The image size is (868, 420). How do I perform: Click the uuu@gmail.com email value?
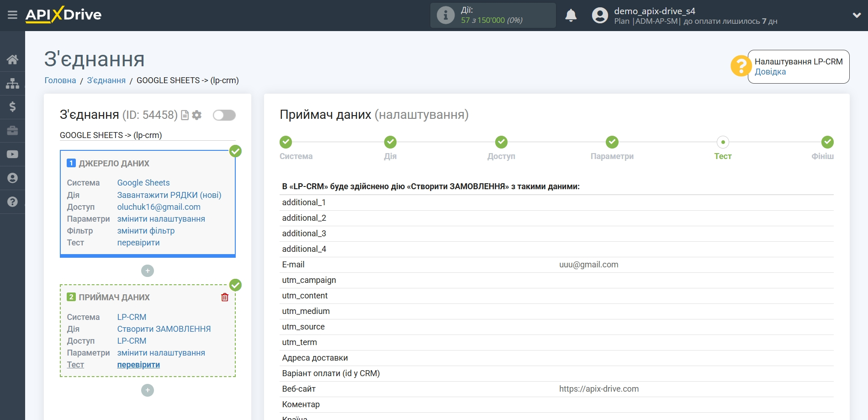[x=588, y=265]
